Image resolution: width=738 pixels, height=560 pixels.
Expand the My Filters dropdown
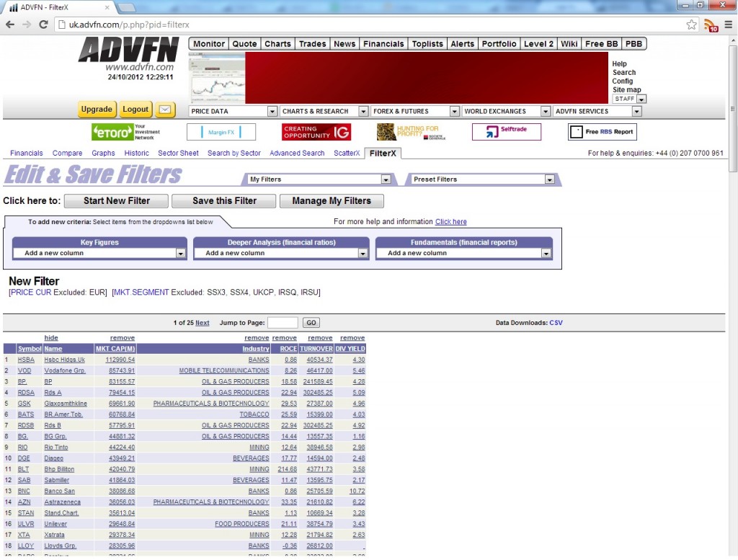319,179
